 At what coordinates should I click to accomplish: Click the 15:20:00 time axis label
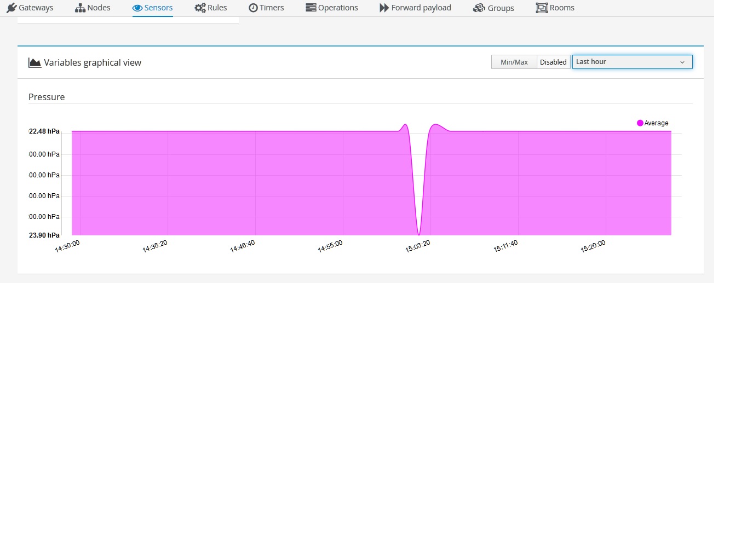tap(593, 246)
